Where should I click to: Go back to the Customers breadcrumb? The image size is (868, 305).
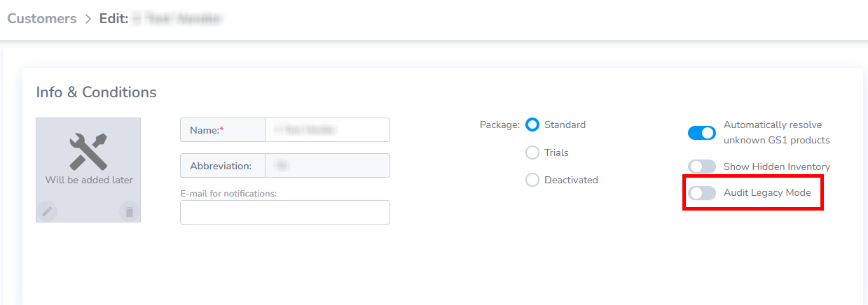pyautogui.click(x=42, y=19)
